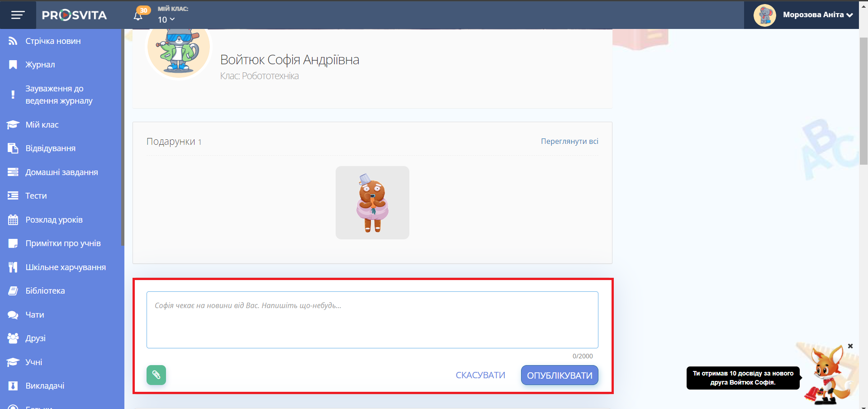Image resolution: width=868 pixels, height=409 pixels.
Task: Toggle the hamburger sidebar menu
Action: [18, 15]
